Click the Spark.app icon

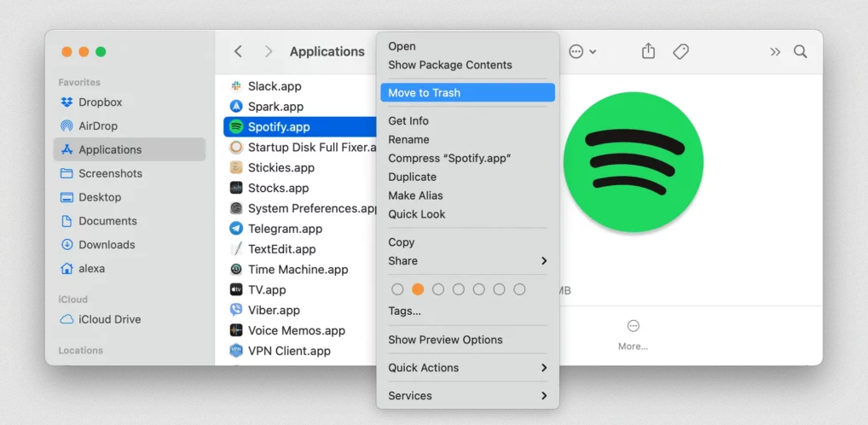(x=236, y=107)
